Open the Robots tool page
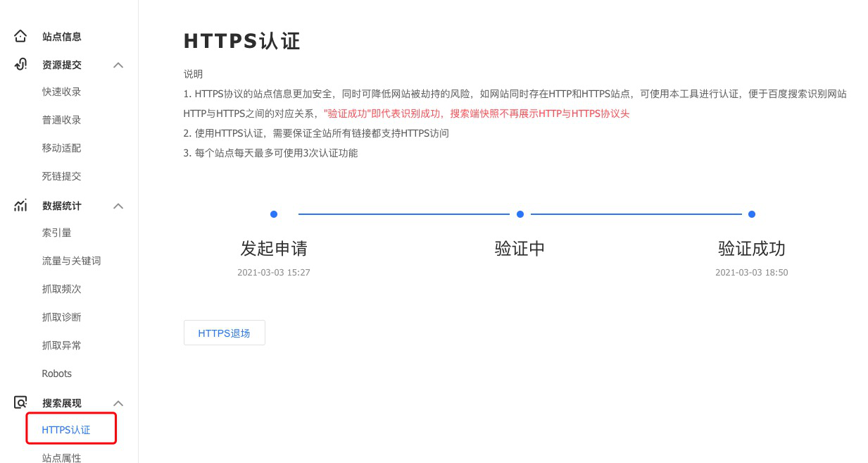Screen dimensions: 868x463 [x=56, y=373]
